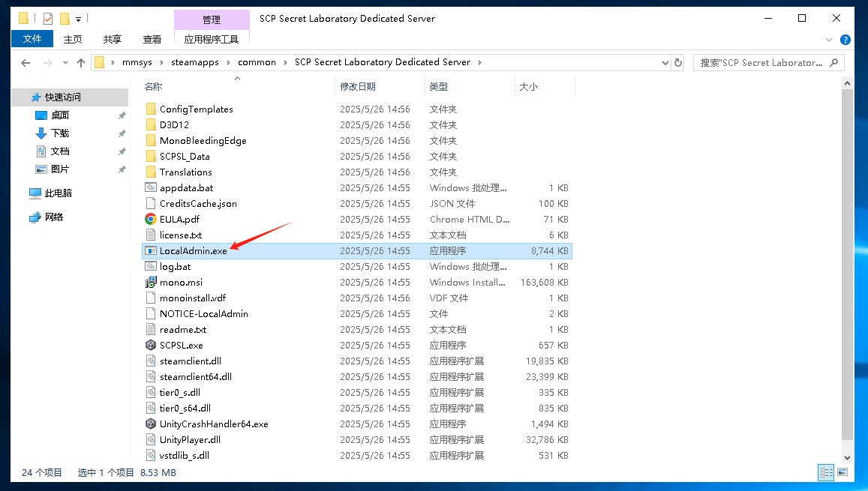
Task: Click the mono.msi installer icon
Action: click(151, 282)
